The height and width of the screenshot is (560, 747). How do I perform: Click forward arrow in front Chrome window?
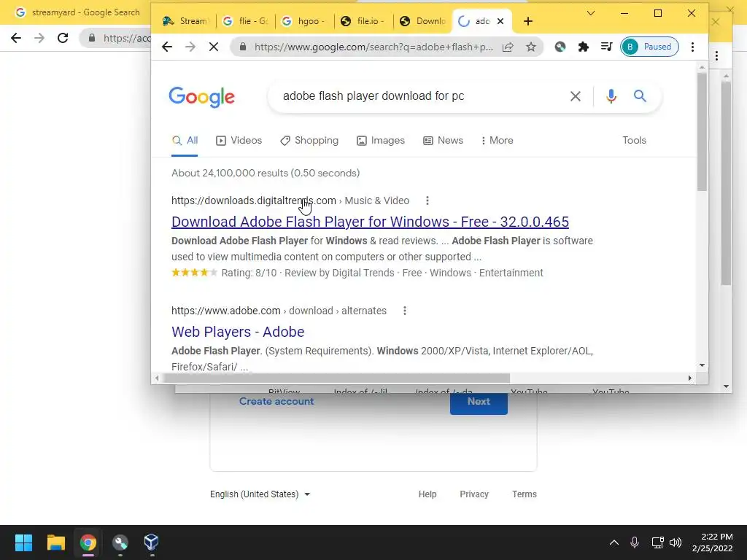tap(190, 47)
